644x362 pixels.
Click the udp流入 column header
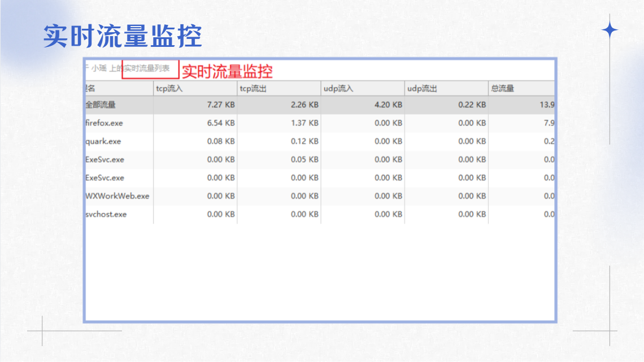tap(363, 88)
